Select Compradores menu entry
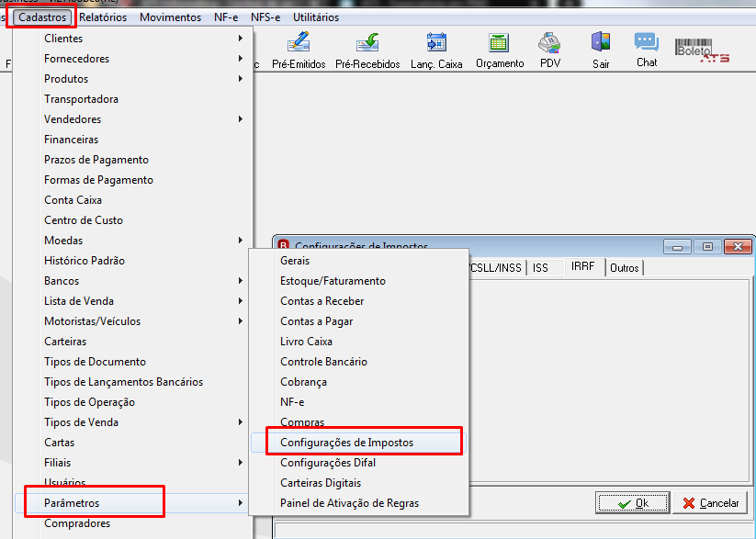This screenshot has width=756, height=539. [x=133, y=523]
